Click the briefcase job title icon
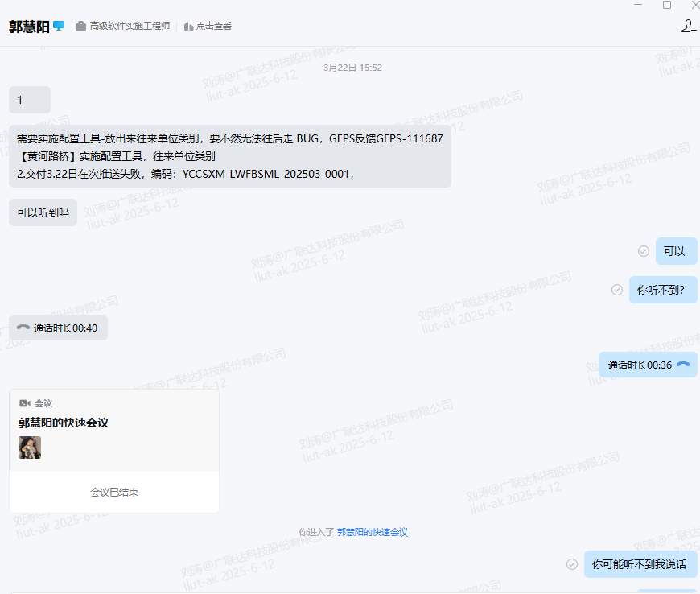Image resolution: width=700 pixels, height=594 pixels. [80, 27]
